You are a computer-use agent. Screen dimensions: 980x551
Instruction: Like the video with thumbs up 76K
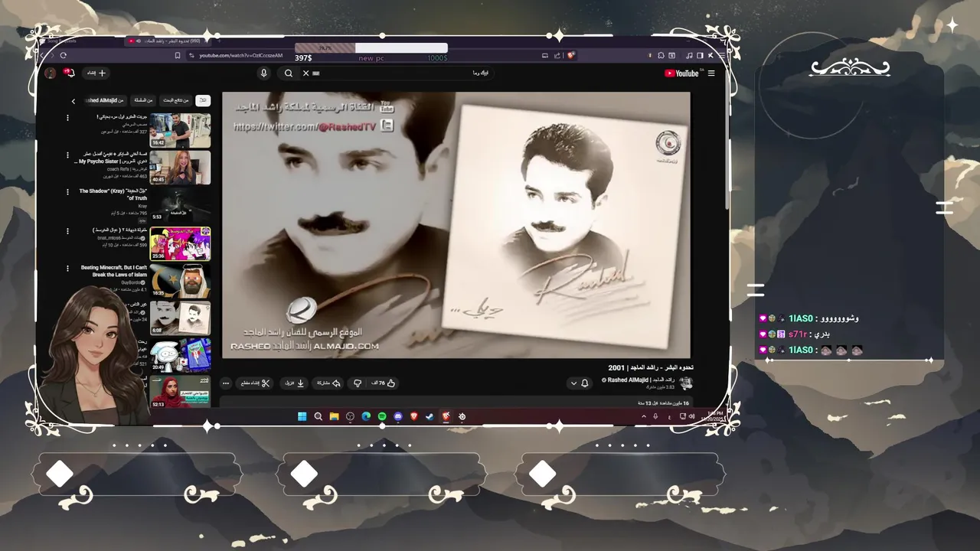click(383, 383)
